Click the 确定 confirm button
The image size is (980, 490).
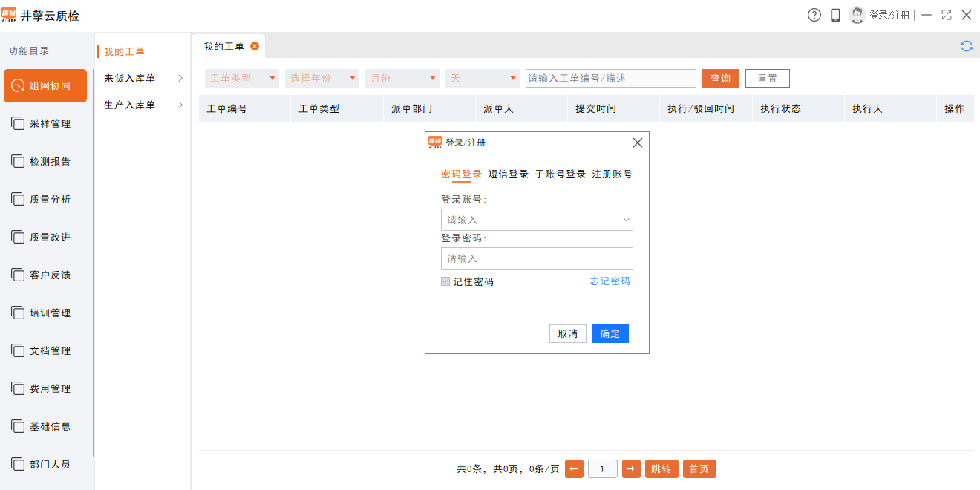(x=610, y=333)
